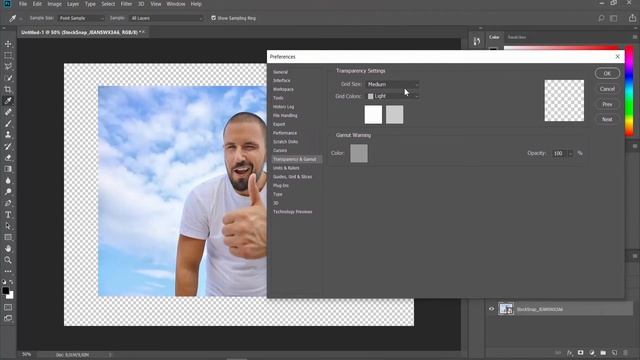Click Cancel in Preferences dialog
The image size is (640, 360).
coord(607,89)
